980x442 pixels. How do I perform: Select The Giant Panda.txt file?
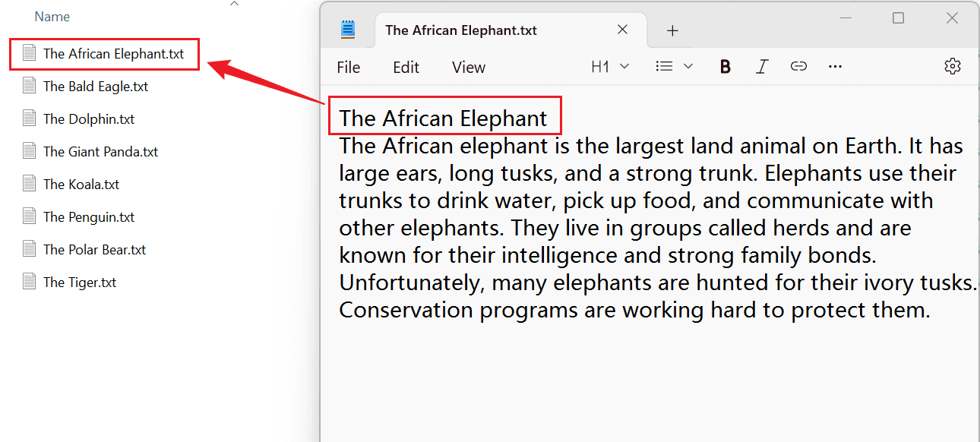(x=100, y=152)
